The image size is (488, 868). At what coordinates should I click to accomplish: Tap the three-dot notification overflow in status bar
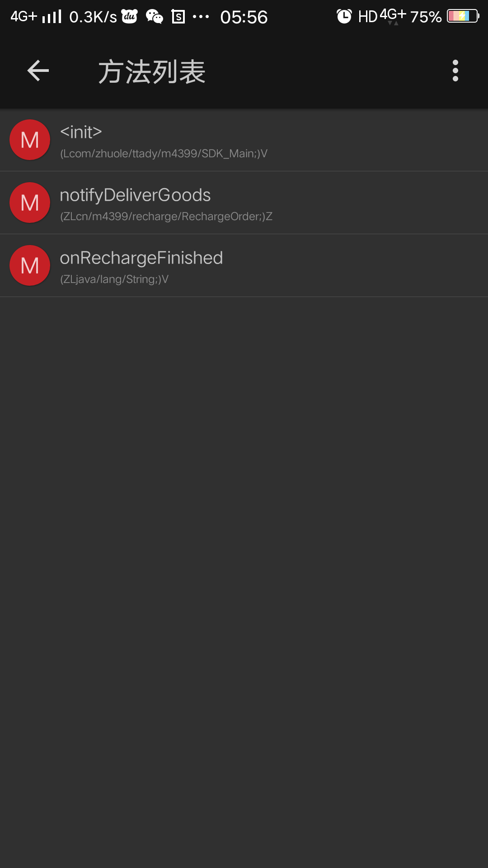[x=201, y=17]
